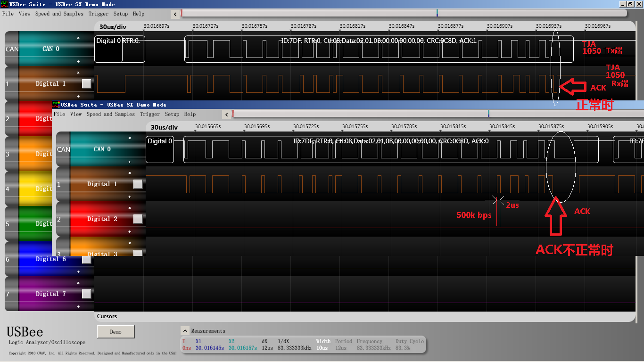Click the + icon on the Digital 2 channel
Viewport: 644px width, 362px height.
(130, 231)
